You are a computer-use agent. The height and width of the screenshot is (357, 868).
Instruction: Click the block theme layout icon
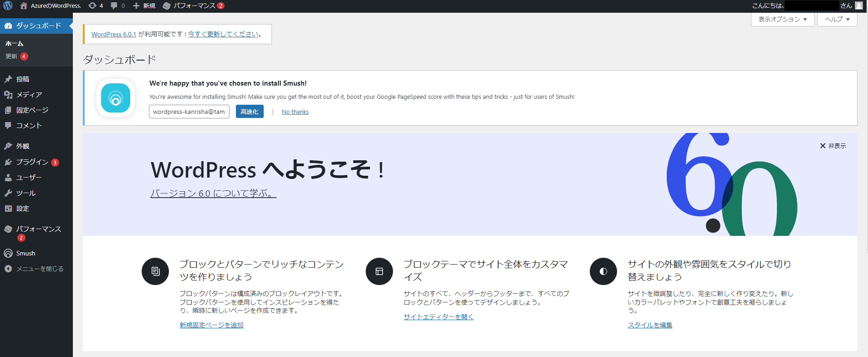pyautogui.click(x=379, y=271)
